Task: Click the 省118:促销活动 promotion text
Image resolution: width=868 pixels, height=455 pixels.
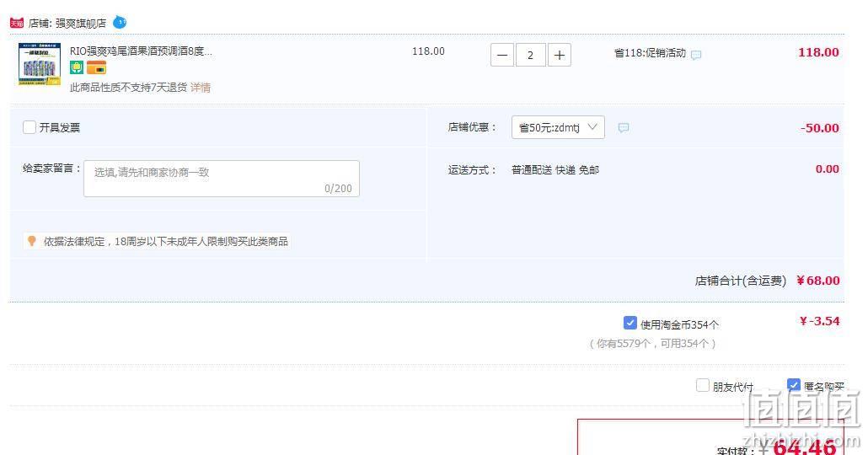Action: [x=650, y=53]
